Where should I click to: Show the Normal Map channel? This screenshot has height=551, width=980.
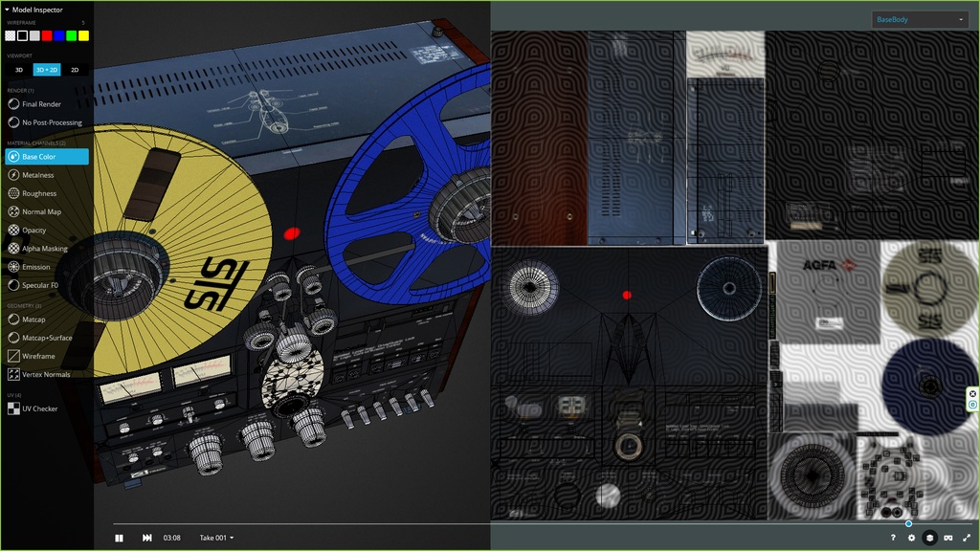[x=41, y=211]
